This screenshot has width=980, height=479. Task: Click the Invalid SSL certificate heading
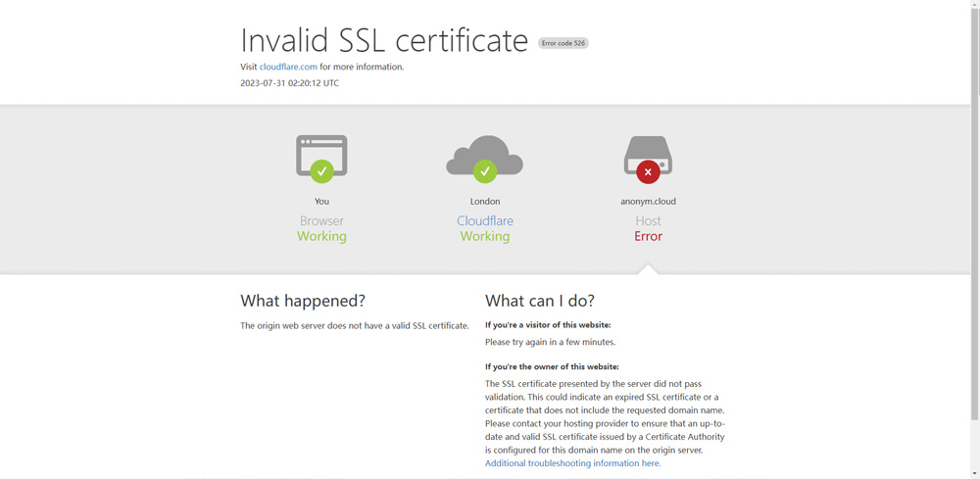pyautogui.click(x=384, y=40)
